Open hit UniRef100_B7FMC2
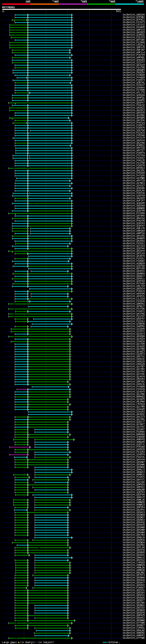The height and width of the screenshot is (644, 146). (x=133, y=20)
